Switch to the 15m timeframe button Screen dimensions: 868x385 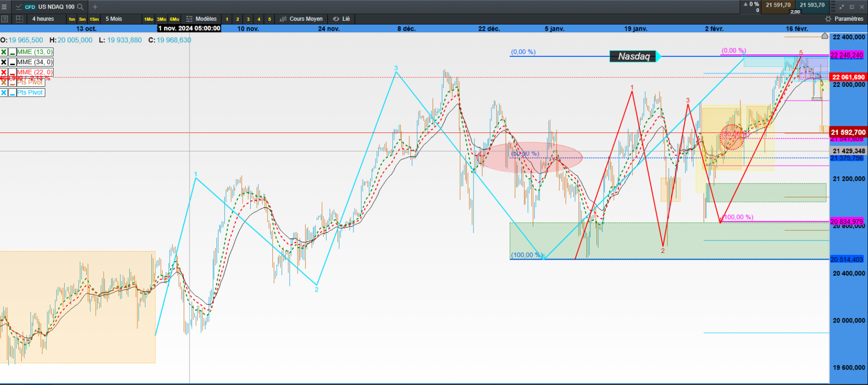pos(94,19)
